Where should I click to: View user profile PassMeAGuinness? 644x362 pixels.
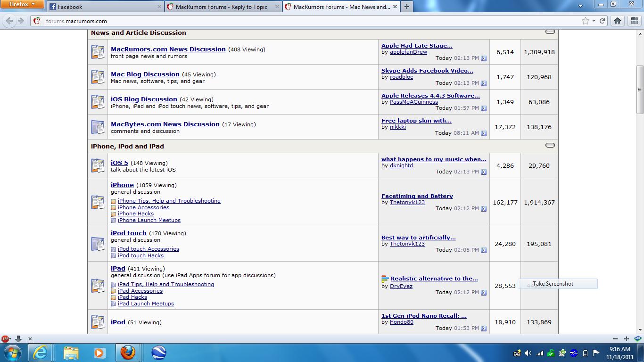414,102
